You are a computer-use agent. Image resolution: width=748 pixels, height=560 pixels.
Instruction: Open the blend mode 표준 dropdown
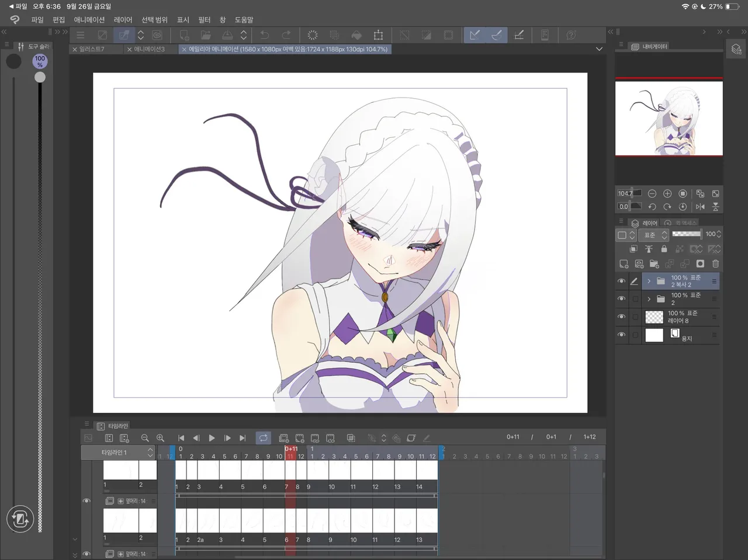point(654,235)
